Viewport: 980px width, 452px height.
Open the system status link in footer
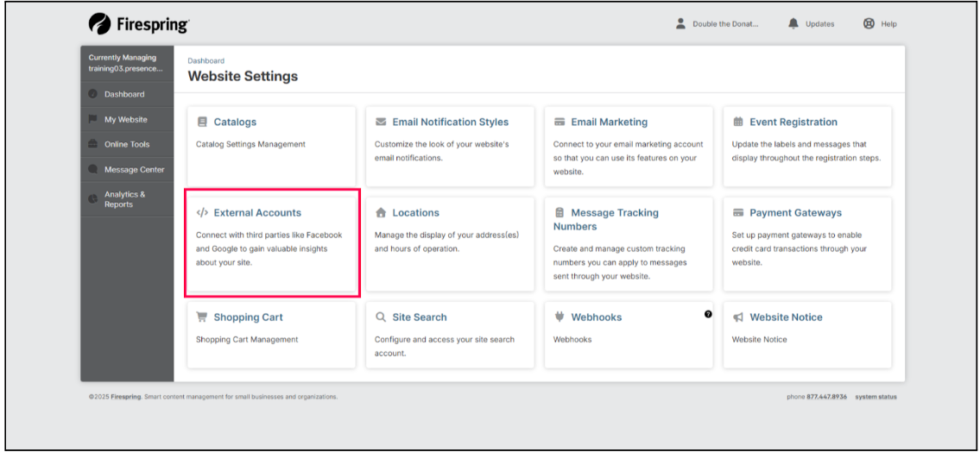click(876, 397)
